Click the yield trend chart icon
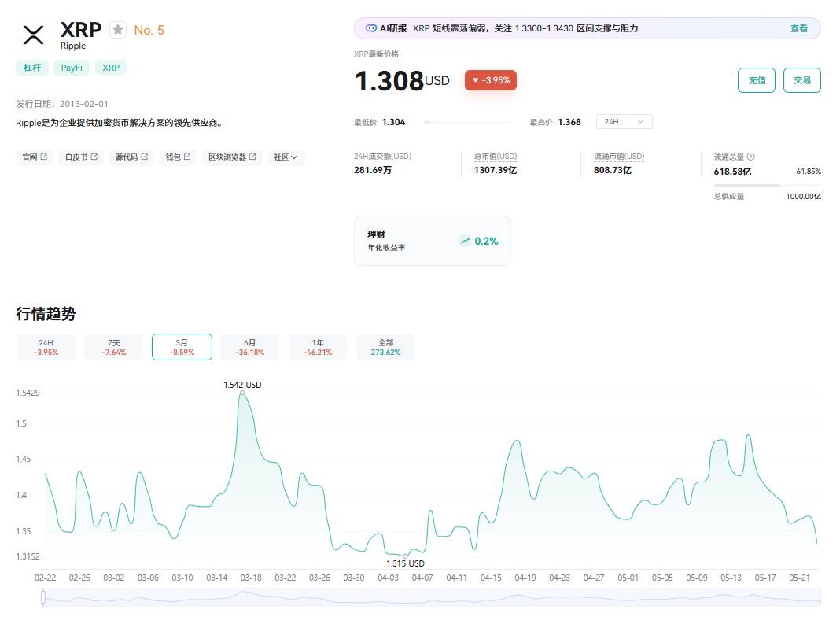Screen dimensions: 840x639 pyautogui.click(x=465, y=242)
